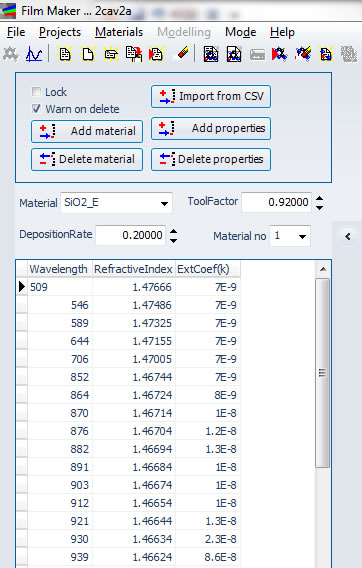Click the Add properties button
Viewport: 362px width, 568px height.
click(x=211, y=128)
